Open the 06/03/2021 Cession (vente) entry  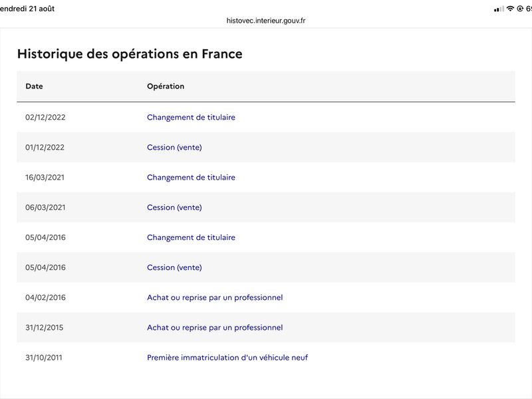(x=174, y=207)
